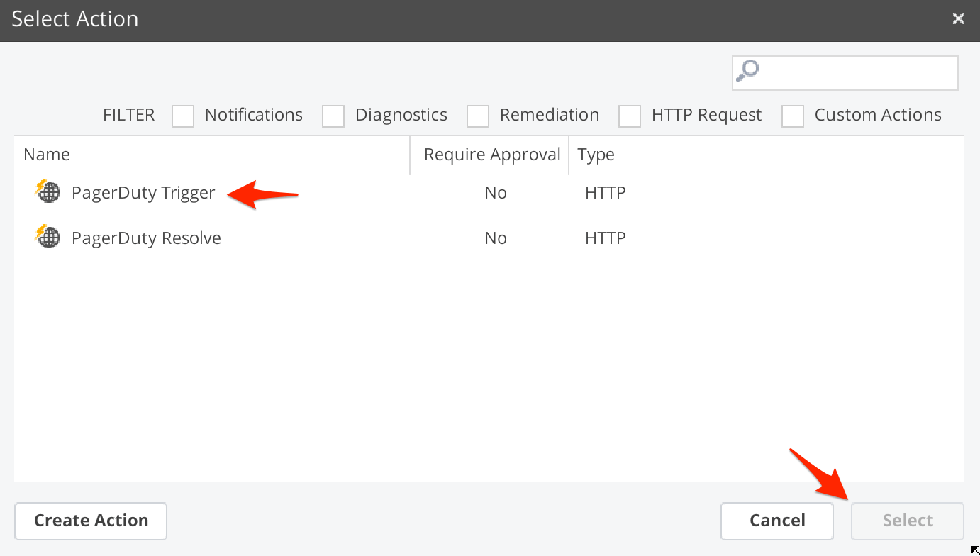Click the Require Approval column header
Image resolution: width=980 pixels, height=556 pixels.
[x=491, y=155]
